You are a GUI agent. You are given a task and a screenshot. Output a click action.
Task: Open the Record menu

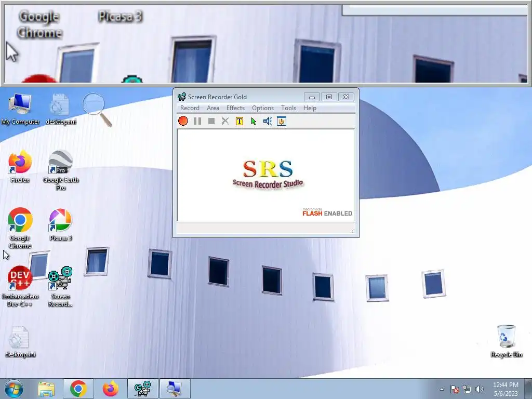pyautogui.click(x=190, y=108)
